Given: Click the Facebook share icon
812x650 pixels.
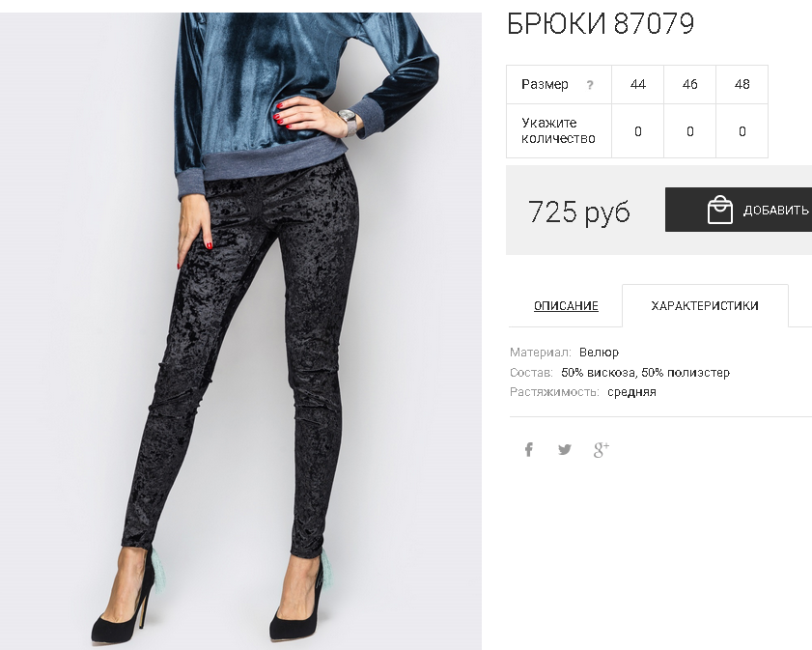Looking at the screenshot, I should [x=528, y=449].
